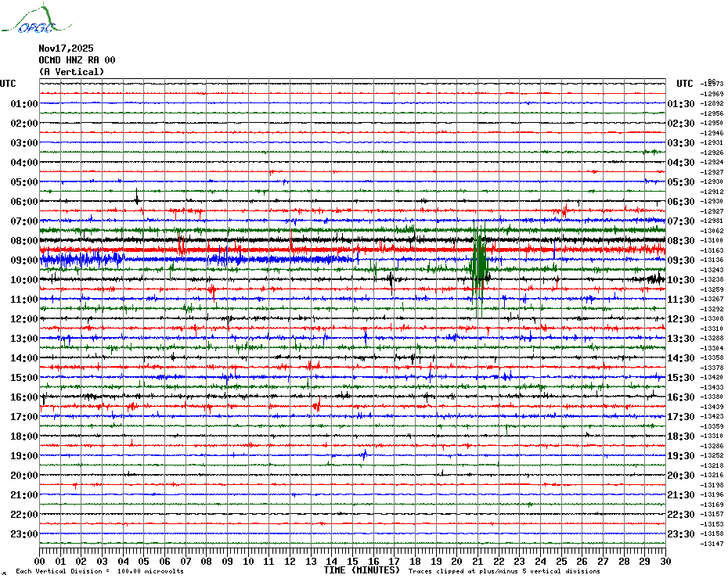Click minute 21 on the bottom time axis
Screen dimensions: 728x582
point(478,562)
